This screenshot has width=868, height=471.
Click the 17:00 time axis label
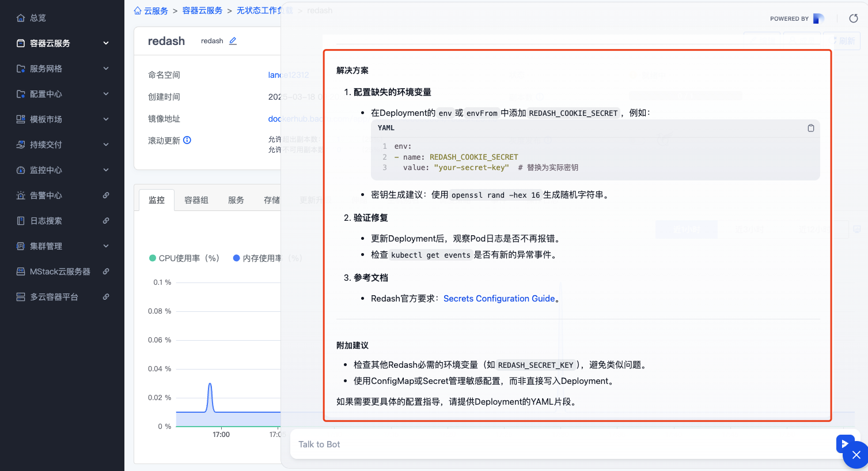pos(221,435)
